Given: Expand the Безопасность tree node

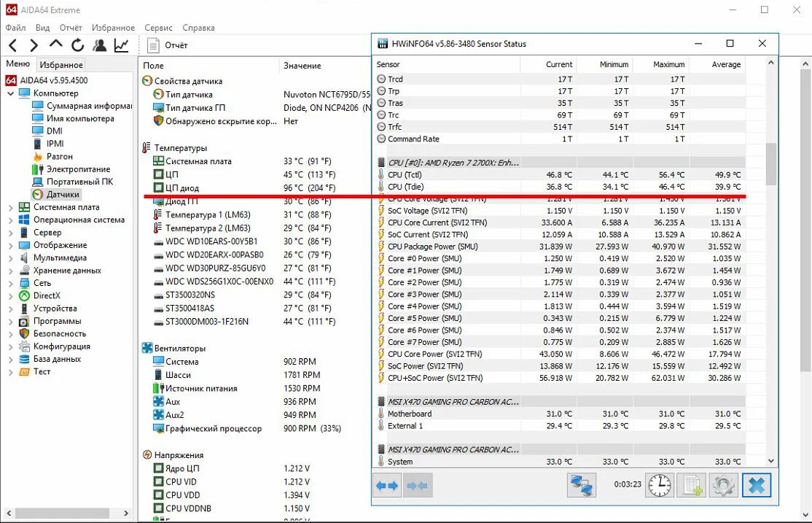Looking at the screenshot, I should point(11,334).
